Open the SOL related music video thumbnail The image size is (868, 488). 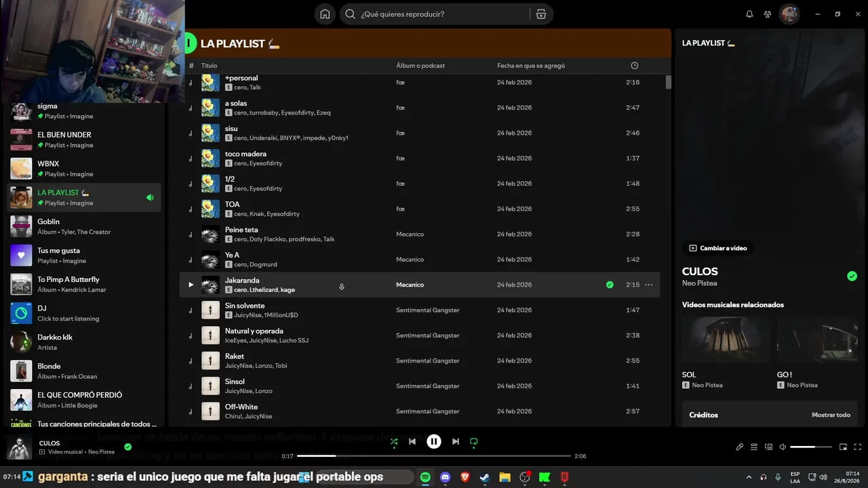[726, 340]
